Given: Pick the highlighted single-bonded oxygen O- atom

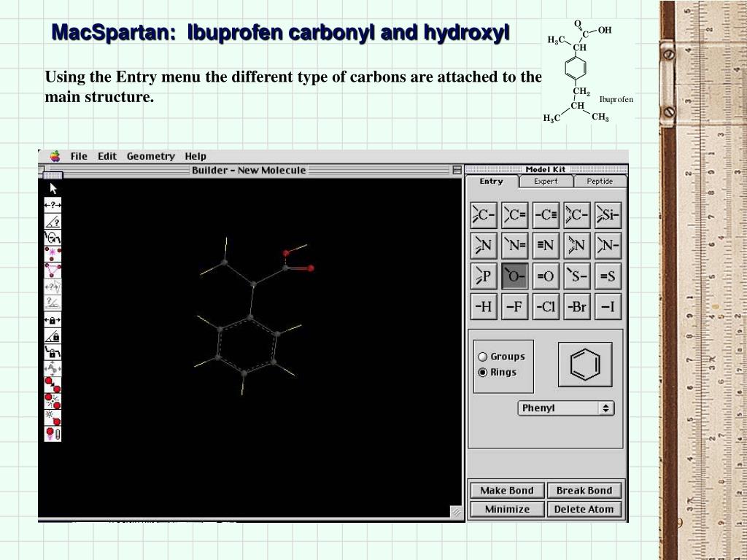Looking at the screenshot, I should 515,276.
